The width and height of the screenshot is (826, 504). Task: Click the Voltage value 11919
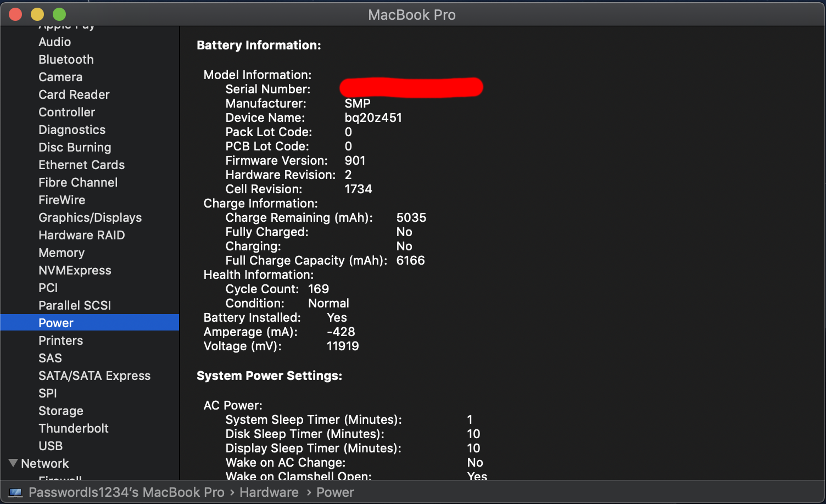[343, 346]
